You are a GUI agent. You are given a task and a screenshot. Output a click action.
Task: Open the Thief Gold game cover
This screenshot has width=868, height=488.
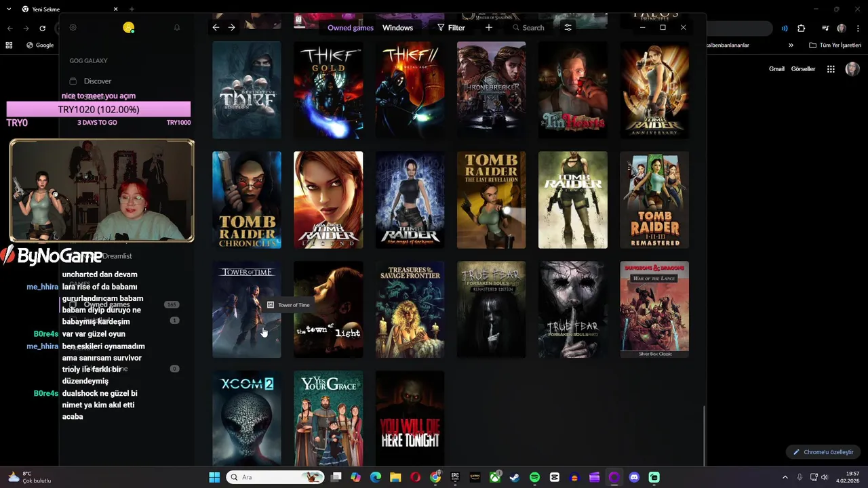pyautogui.click(x=328, y=90)
